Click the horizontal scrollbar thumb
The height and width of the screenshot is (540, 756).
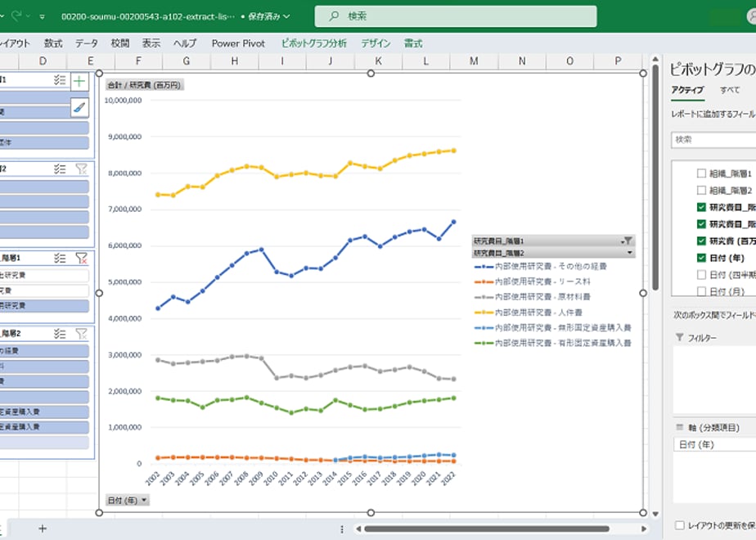487,529
